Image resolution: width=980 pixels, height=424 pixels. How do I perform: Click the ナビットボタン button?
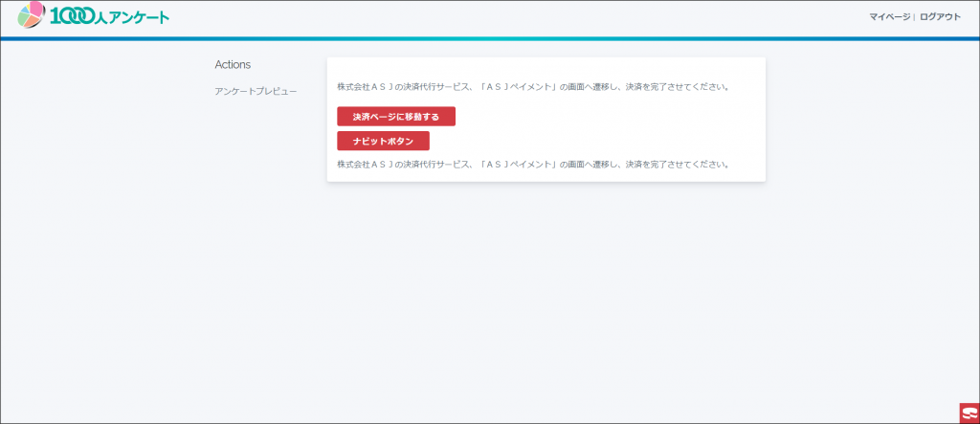pos(383,141)
